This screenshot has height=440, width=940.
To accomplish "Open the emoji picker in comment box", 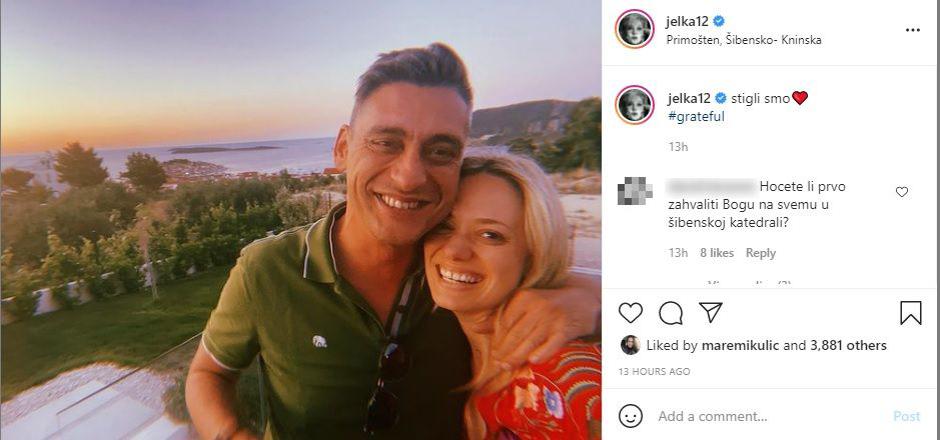I will (x=630, y=416).
